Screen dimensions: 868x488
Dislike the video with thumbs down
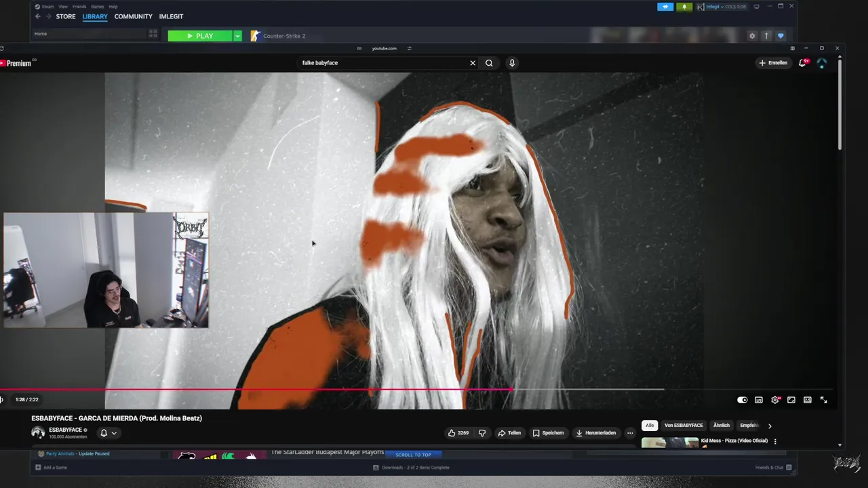coord(482,432)
